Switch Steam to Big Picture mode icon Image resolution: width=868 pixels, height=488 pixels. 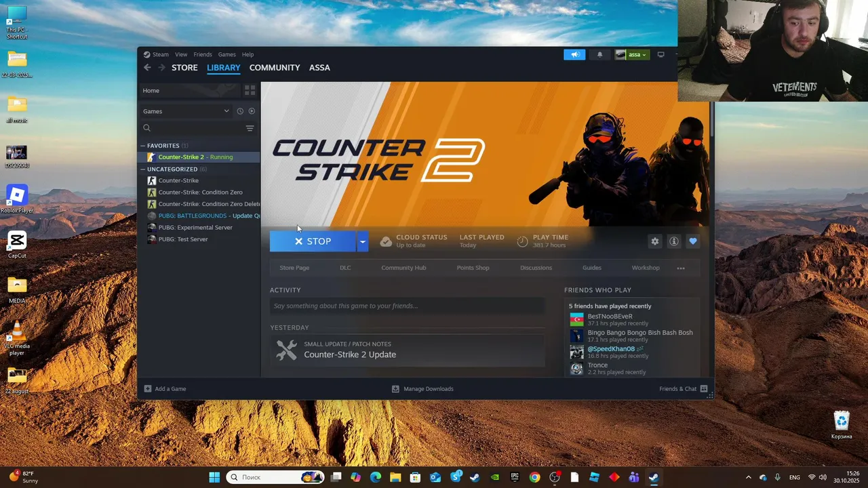660,55
